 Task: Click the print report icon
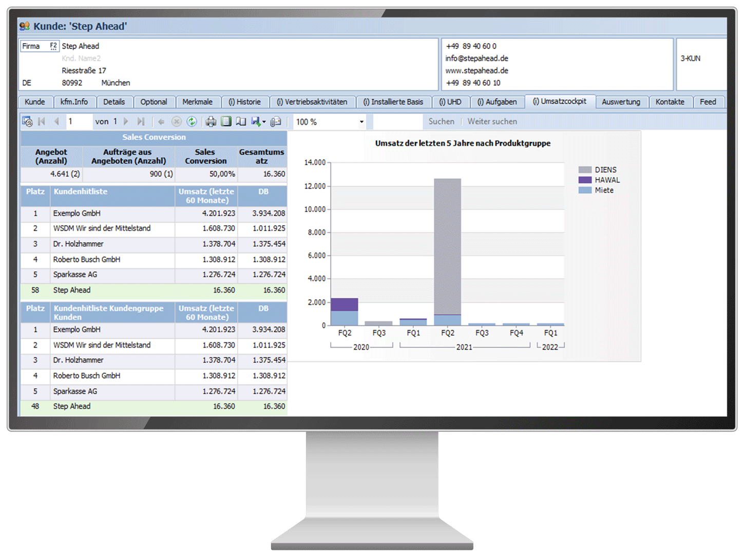(x=211, y=122)
